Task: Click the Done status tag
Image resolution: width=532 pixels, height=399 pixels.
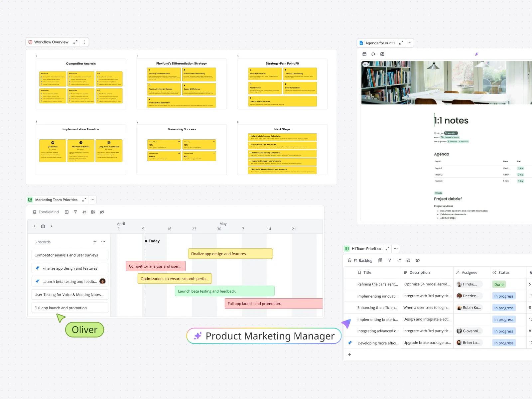Action: coord(499,284)
